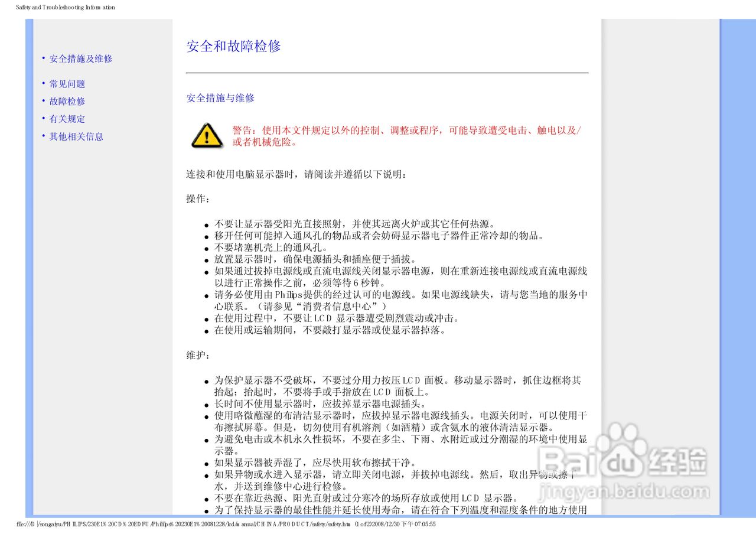Viewport: 756px width, 534px height.
Task: Open the 常见问题 sidebar link
Action: 67,84
